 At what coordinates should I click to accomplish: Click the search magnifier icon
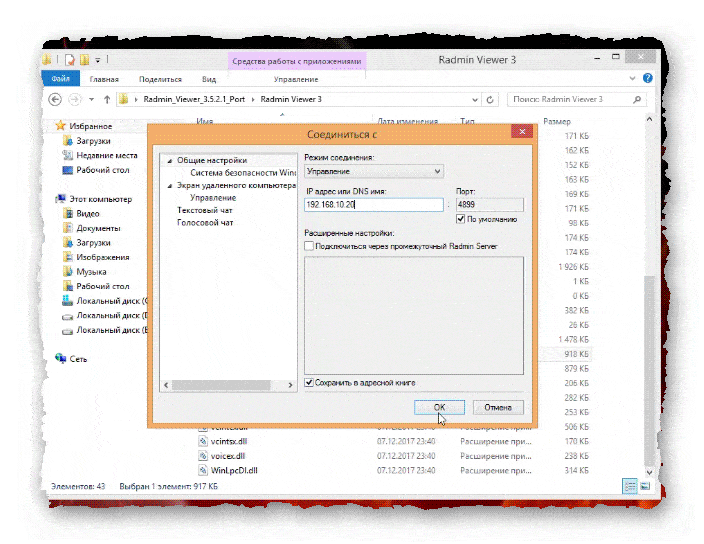(x=637, y=99)
